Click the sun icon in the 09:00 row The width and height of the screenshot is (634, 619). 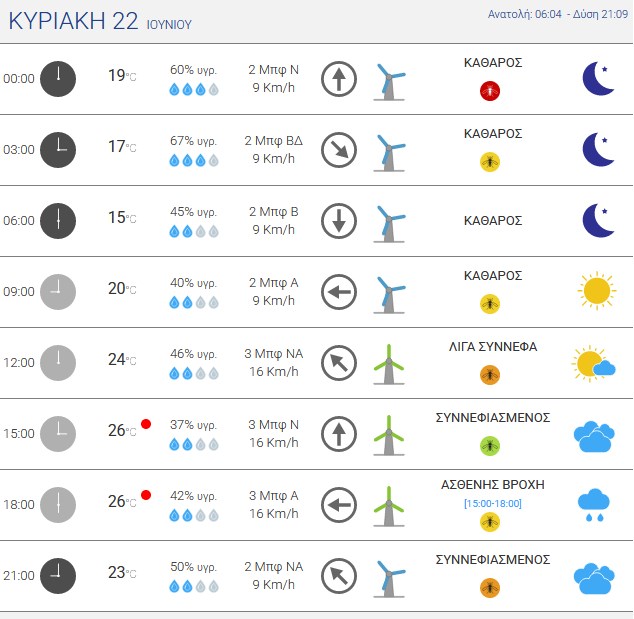coord(597,291)
